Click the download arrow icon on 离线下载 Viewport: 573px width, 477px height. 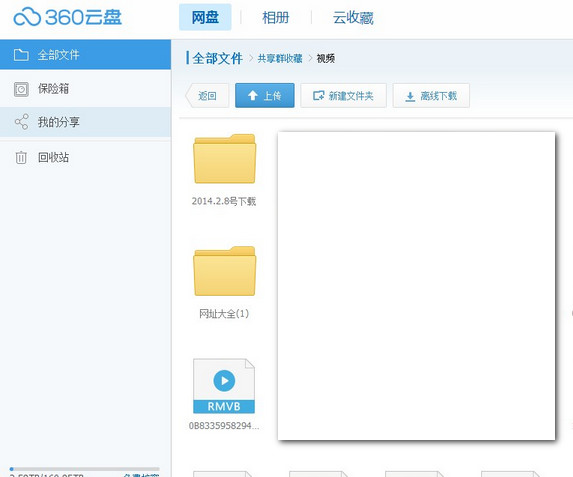[x=410, y=96]
